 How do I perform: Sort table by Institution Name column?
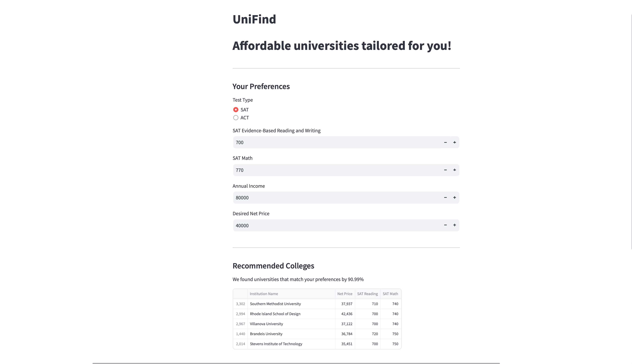click(264, 294)
